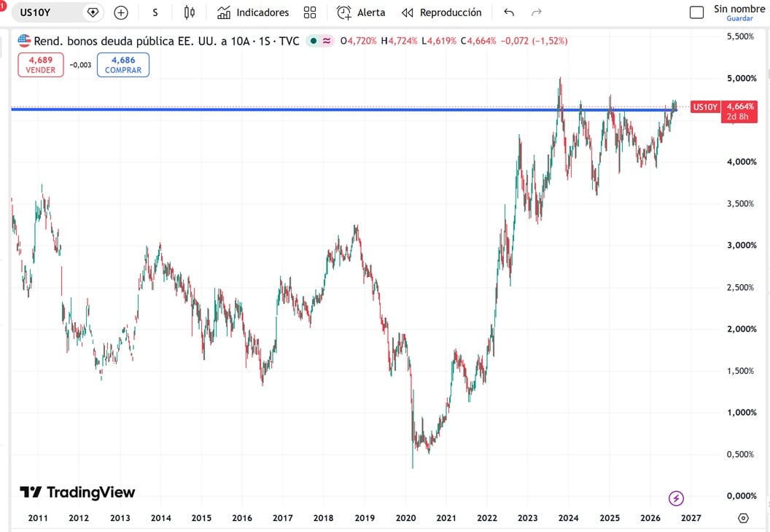Open the Indicadores panel
Viewport: 770px width, 532px height.
[x=254, y=13]
